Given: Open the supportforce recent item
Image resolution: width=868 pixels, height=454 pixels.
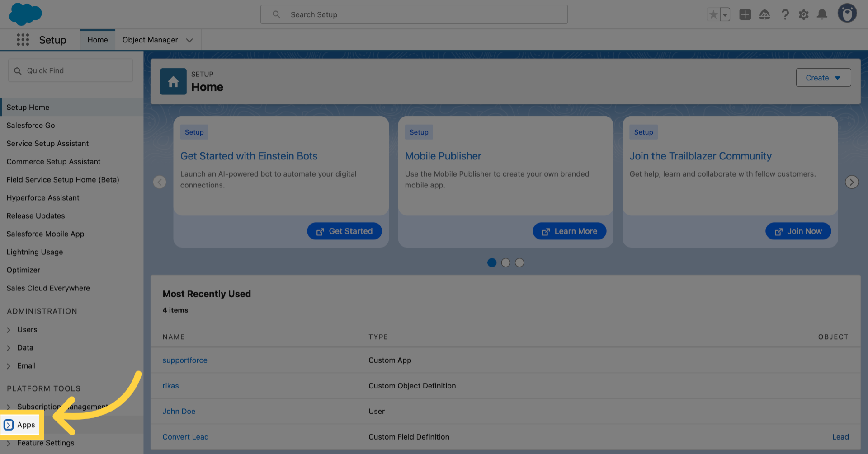Looking at the screenshot, I should pyautogui.click(x=185, y=360).
